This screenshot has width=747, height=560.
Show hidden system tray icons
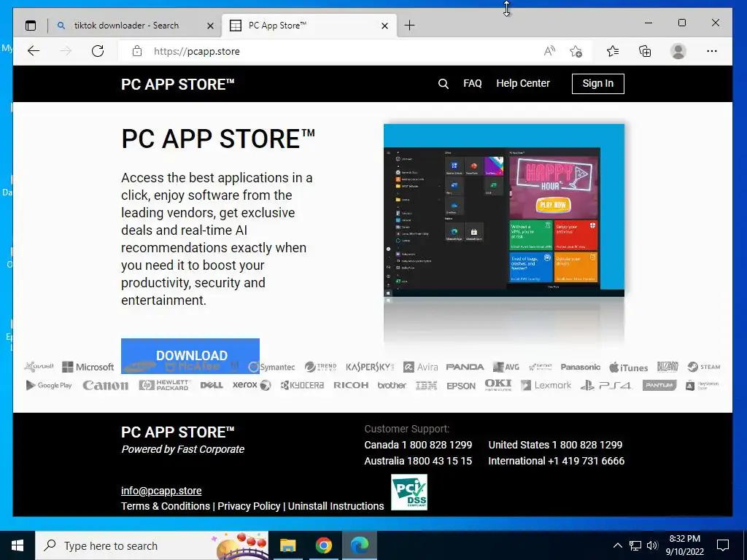click(617, 545)
